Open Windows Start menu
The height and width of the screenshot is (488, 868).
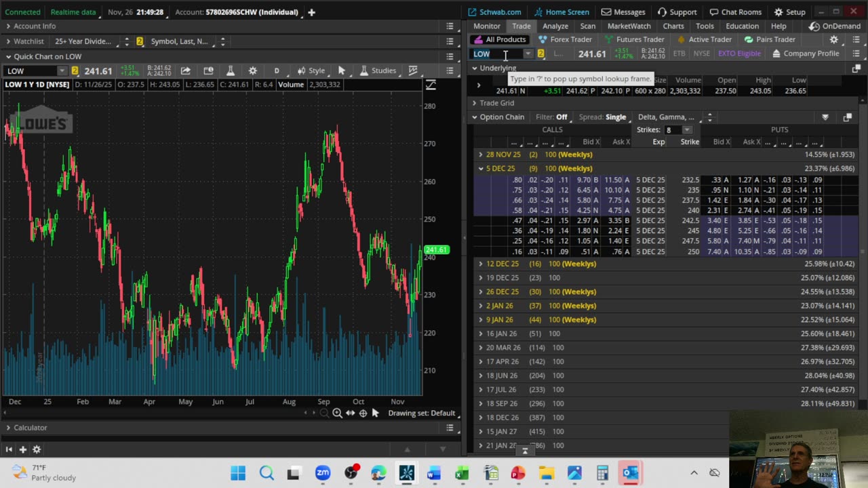(238, 473)
